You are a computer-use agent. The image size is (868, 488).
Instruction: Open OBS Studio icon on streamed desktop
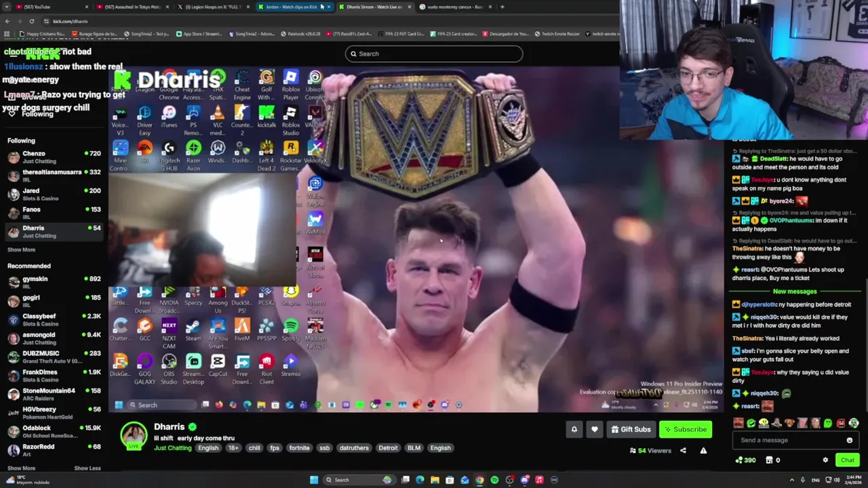click(x=169, y=369)
